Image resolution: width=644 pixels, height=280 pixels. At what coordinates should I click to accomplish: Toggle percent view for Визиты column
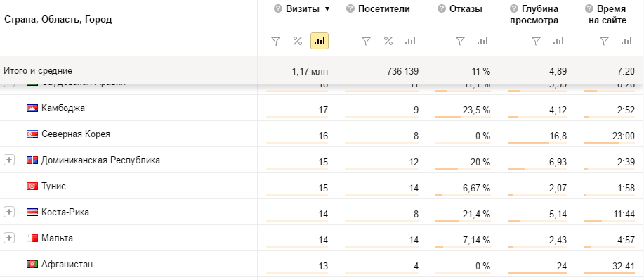(297, 41)
